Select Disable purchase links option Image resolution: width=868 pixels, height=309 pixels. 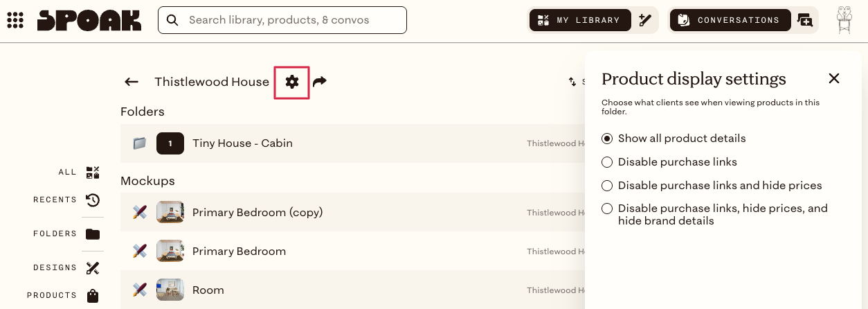tap(669, 162)
